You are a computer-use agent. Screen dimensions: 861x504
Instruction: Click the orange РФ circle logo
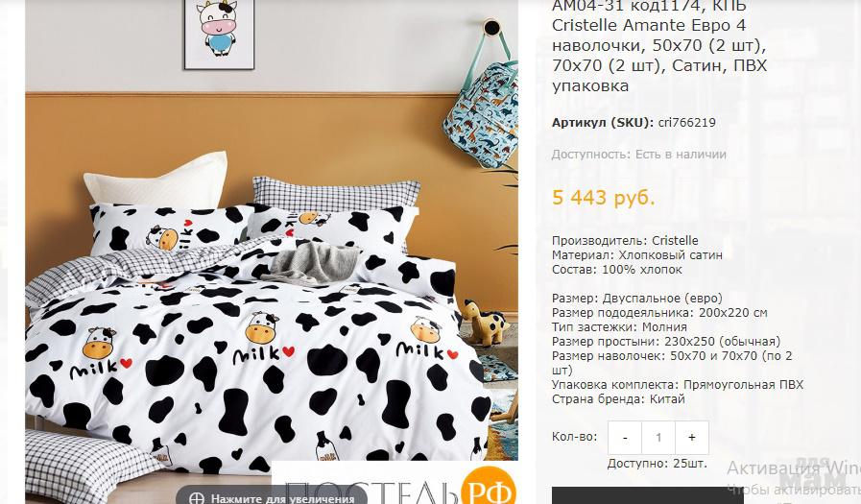point(489,486)
